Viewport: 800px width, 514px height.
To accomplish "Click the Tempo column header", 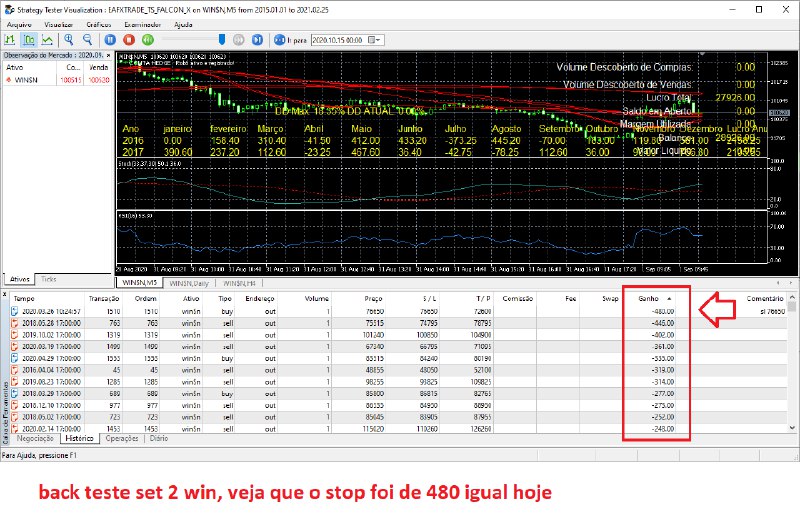I will 26,298.
